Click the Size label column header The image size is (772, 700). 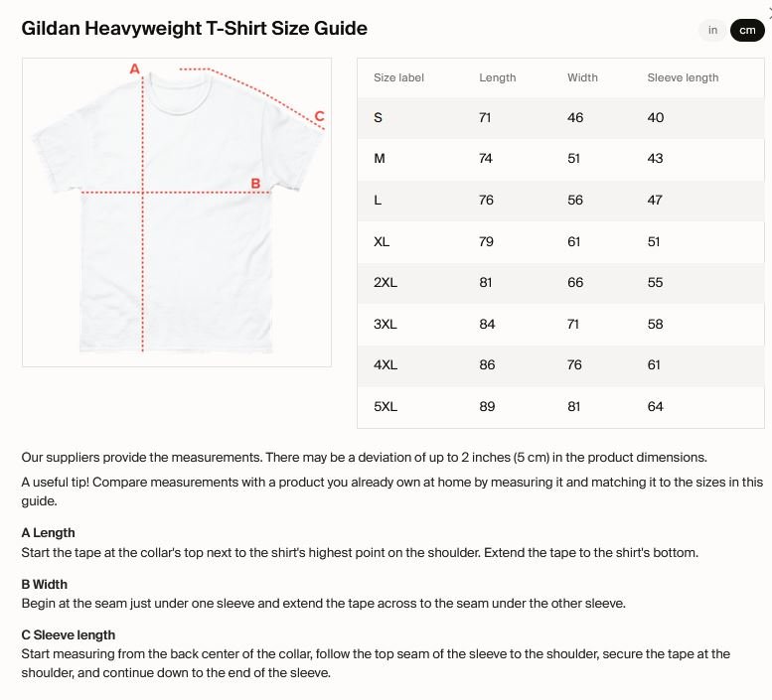[x=398, y=77]
